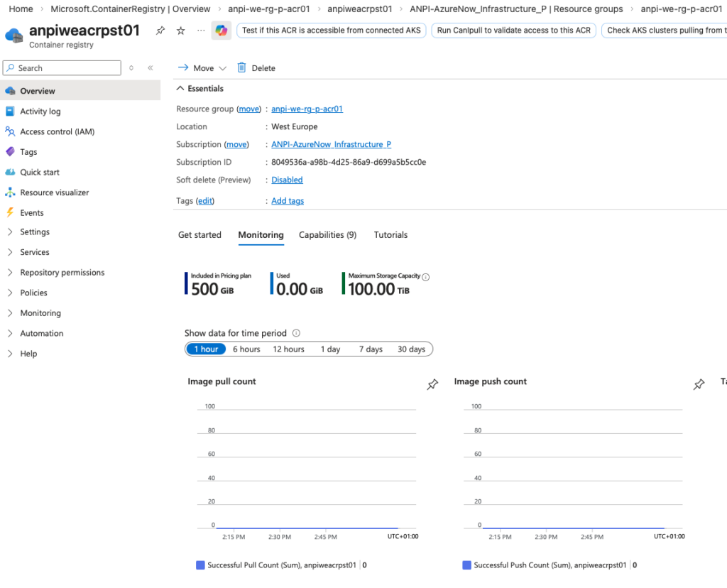This screenshot has width=727, height=588.
Task: Show info for Maximum Storage Capacity
Action: click(426, 277)
